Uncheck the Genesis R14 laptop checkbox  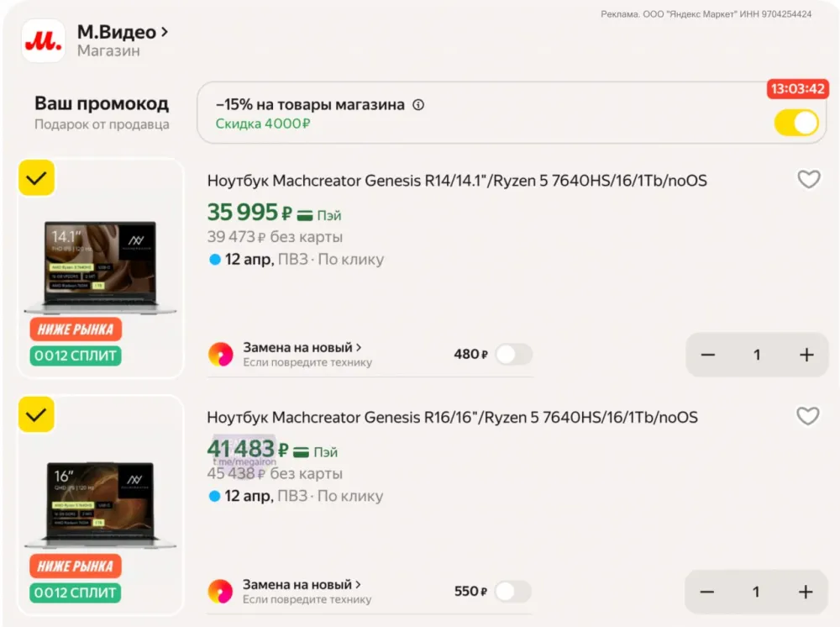click(x=36, y=177)
